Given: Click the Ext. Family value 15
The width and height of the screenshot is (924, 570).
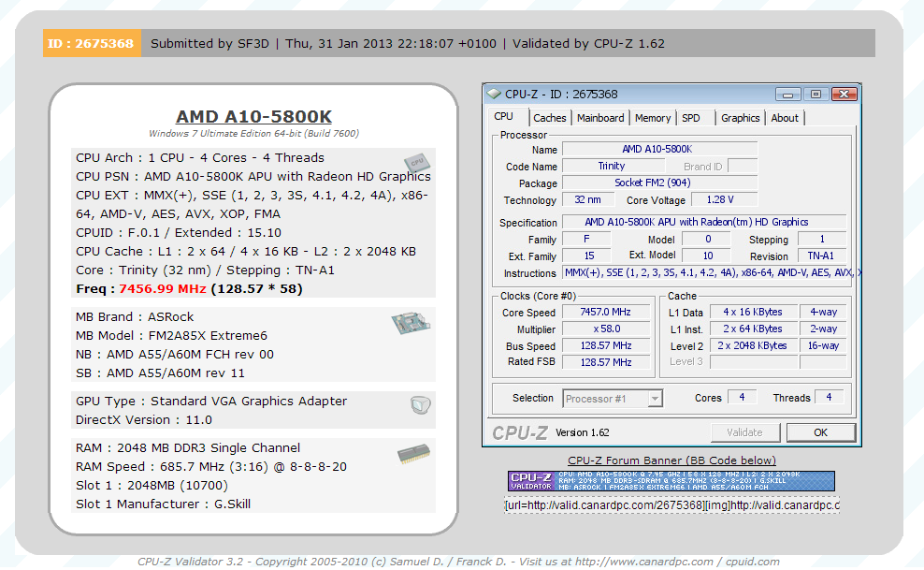Looking at the screenshot, I should point(587,256).
